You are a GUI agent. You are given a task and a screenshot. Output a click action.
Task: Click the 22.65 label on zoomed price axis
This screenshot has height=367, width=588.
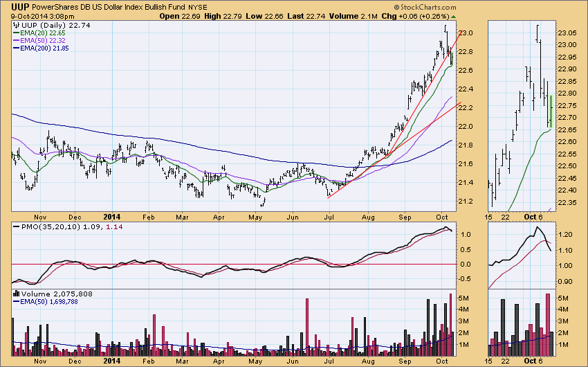(x=567, y=130)
